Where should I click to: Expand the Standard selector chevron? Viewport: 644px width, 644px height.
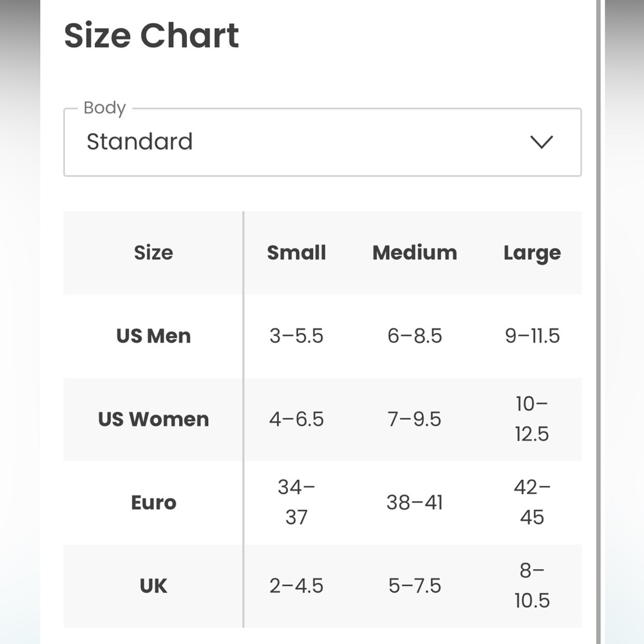click(542, 142)
